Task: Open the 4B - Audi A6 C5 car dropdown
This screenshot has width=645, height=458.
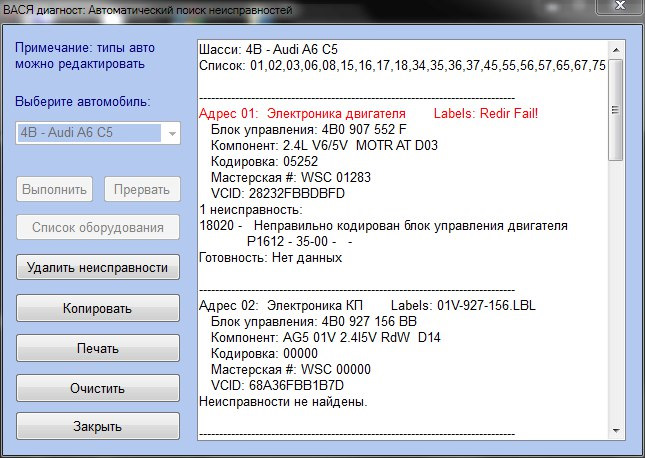Action: (98, 133)
